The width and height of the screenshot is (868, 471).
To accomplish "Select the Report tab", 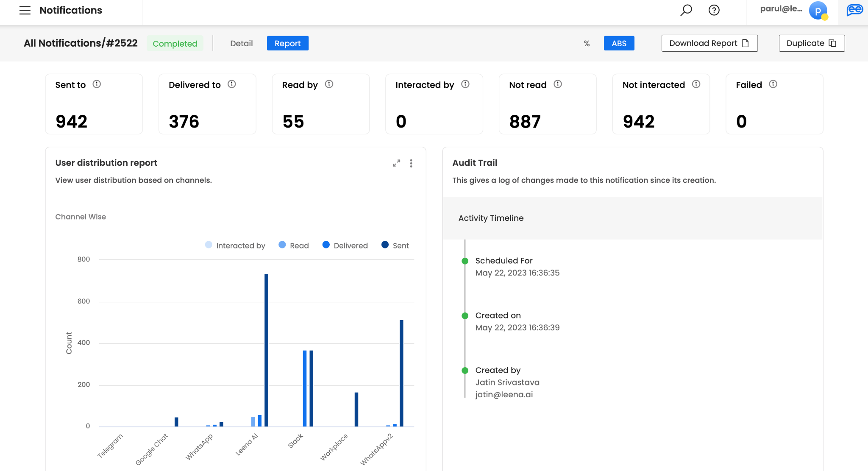I will point(287,43).
